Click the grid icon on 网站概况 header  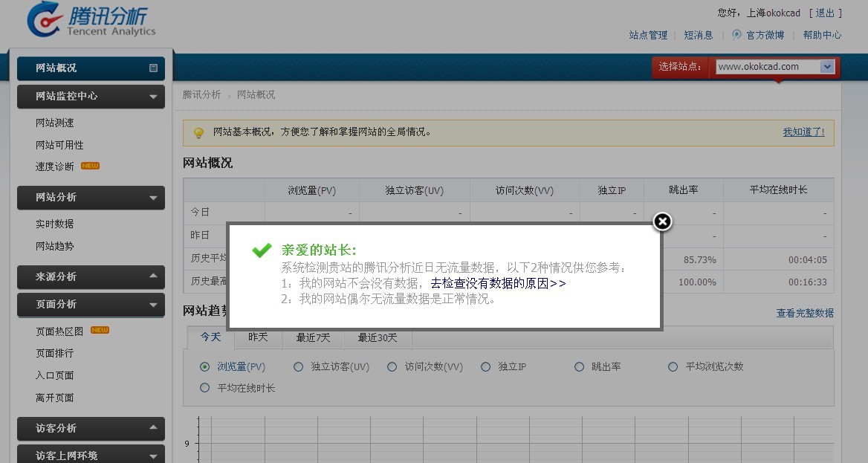click(153, 68)
